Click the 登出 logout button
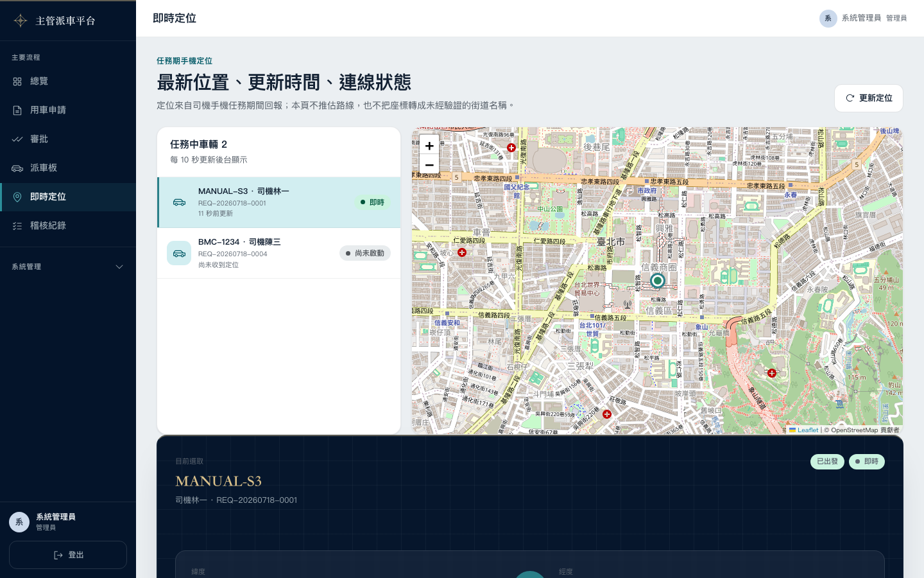924x578 pixels. [x=68, y=555]
